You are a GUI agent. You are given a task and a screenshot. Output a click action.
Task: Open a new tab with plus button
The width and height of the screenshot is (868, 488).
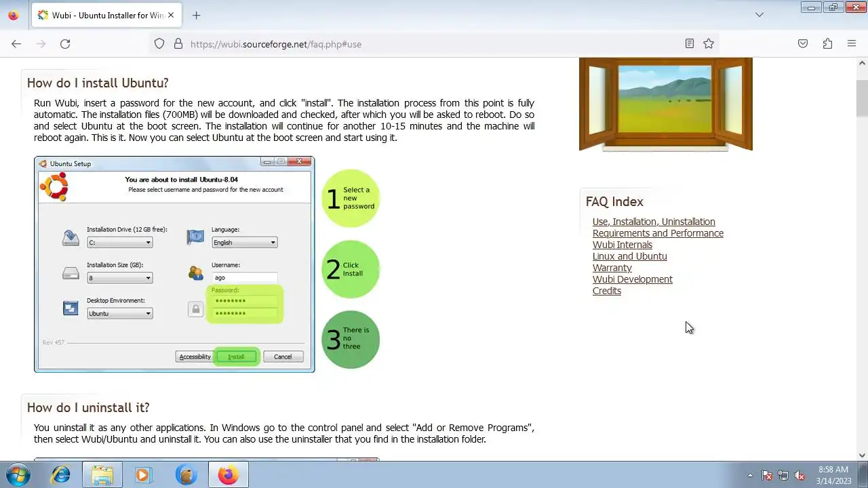click(196, 15)
